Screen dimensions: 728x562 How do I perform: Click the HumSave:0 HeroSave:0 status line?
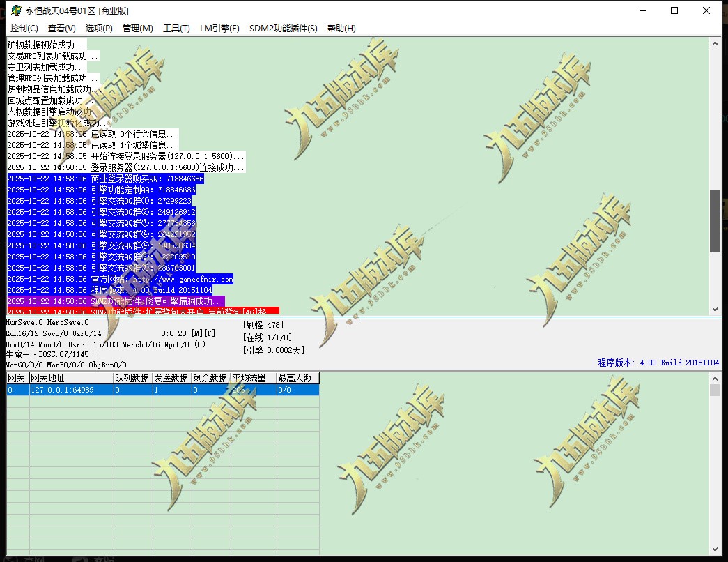pos(47,322)
